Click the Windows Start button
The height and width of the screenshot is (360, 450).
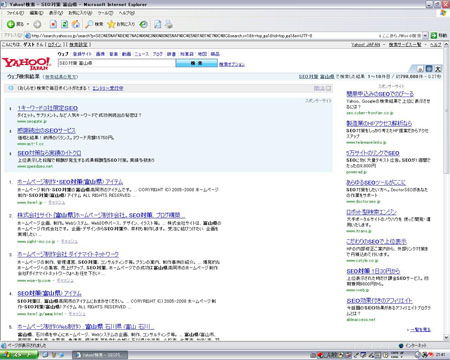coord(19,355)
